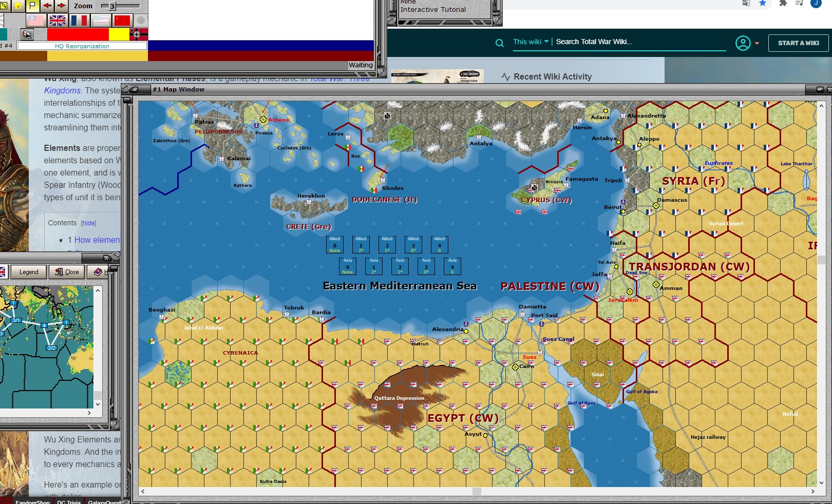
Task: Click the greyed round button after the Soviet flag
Action: 141,21
